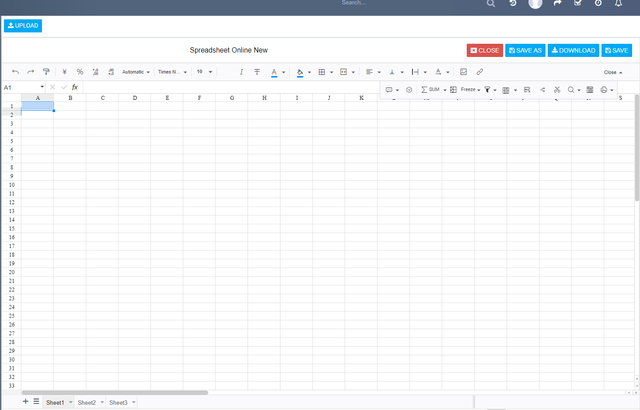Click the currency format yen icon

[64, 72]
